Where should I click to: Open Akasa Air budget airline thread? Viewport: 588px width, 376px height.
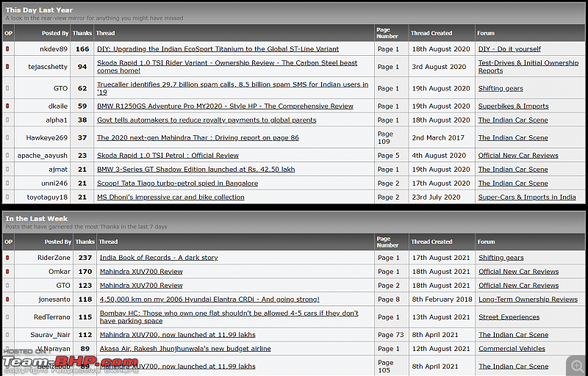point(185,348)
